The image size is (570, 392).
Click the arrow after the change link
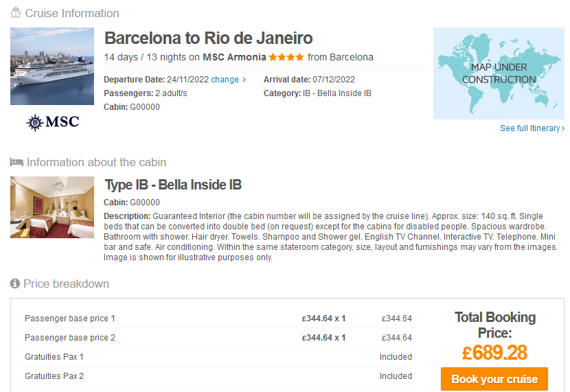[x=244, y=80]
